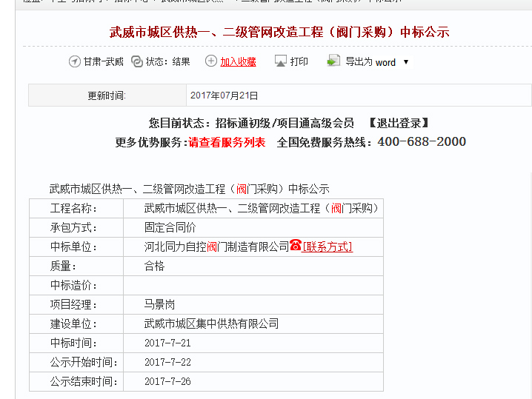Click the red 阀 keyword in the 中标单位 row

[211, 247]
